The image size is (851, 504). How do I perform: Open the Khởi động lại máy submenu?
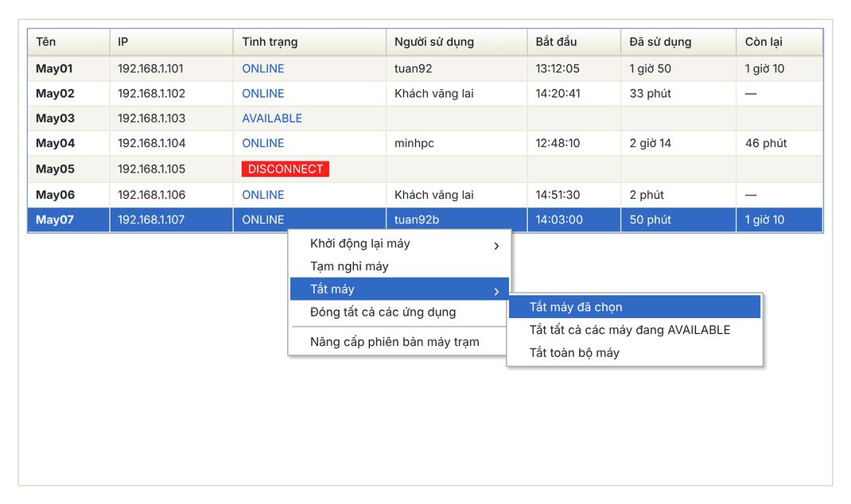[x=399, y=243]
